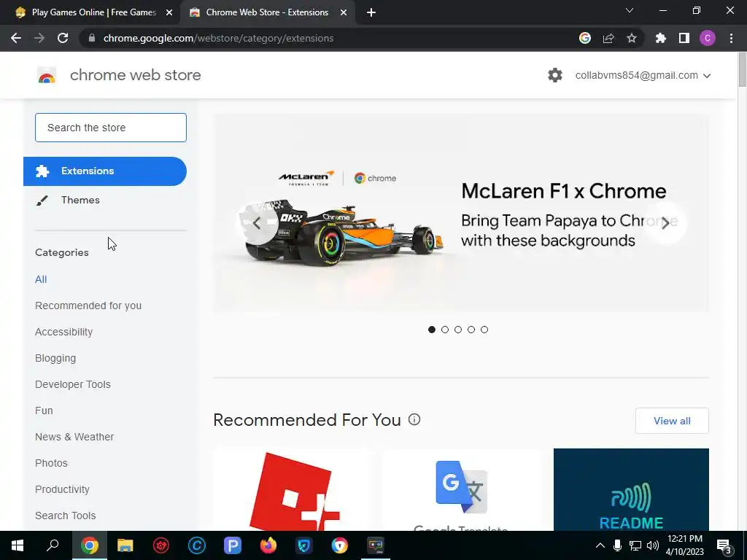This screenshot has width=747, height=560.
Task: Open the Recommended for you category
Action: (88, 306)
